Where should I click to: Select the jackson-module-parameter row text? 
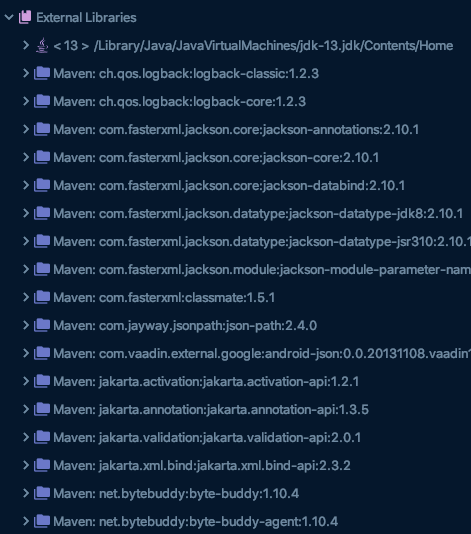pos(262,269)
